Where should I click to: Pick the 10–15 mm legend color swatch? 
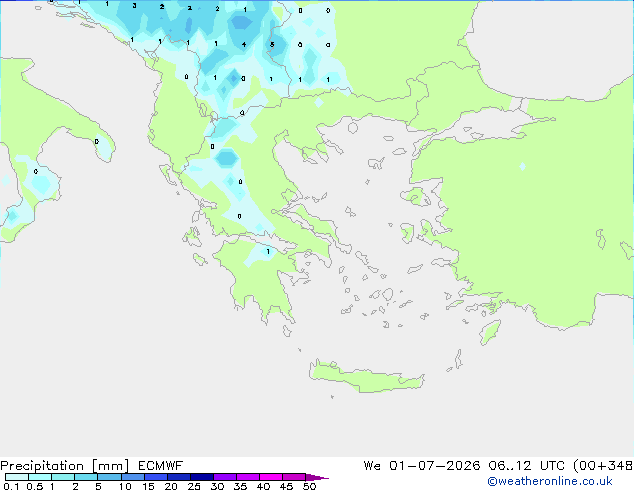[132, 477]
